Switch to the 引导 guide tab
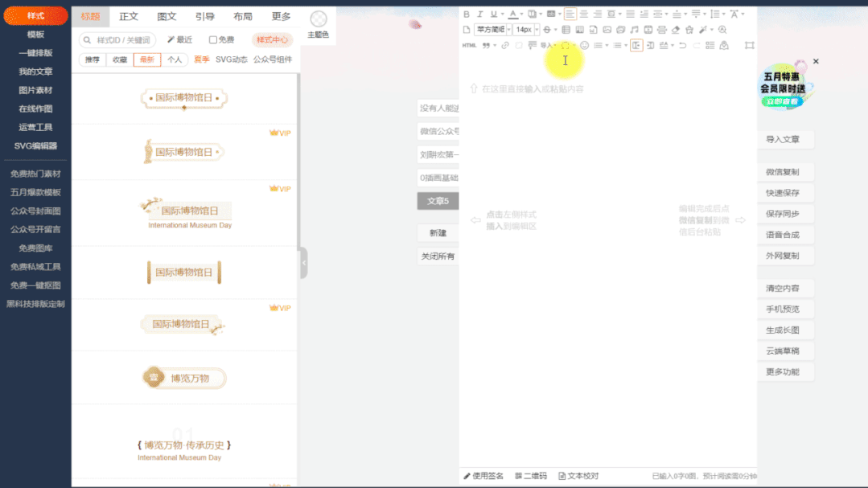 pyautogui.click(x=205, y=17)
